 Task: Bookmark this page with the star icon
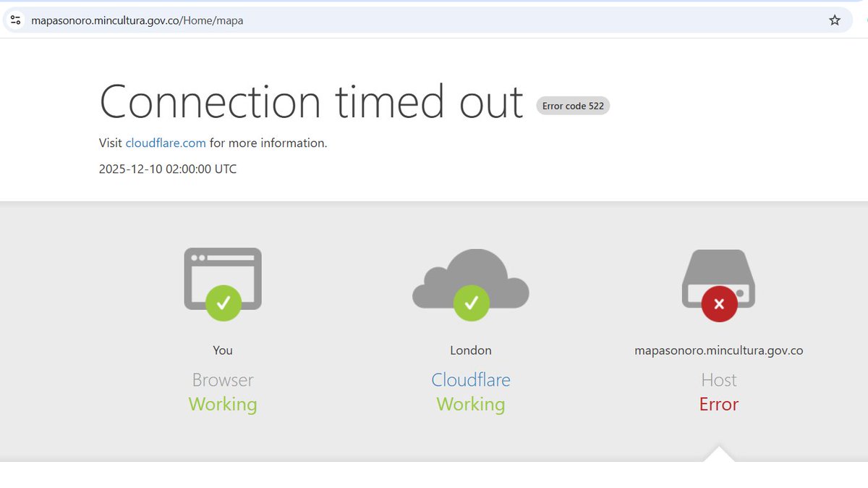pos(835,20)
